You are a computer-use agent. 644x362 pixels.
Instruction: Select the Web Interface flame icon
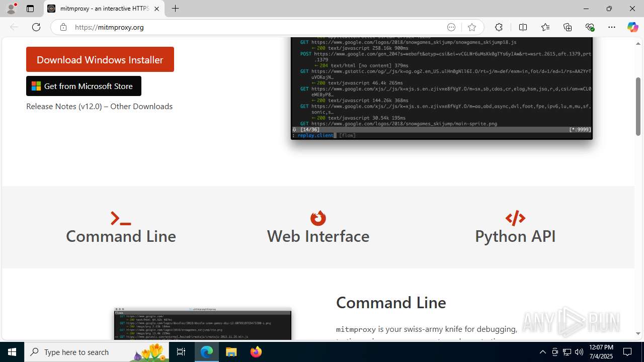[318, 218]
